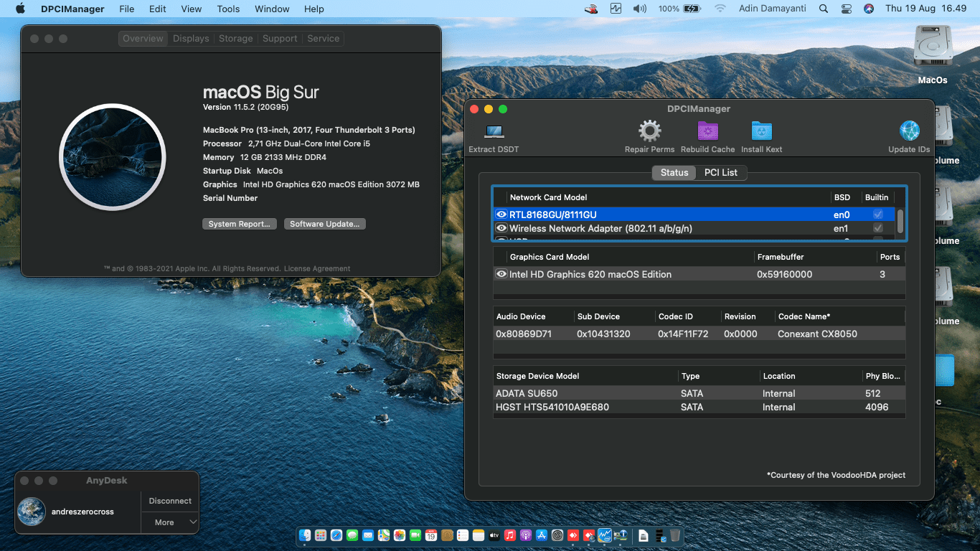The image size is (980, 551).
Task: Click the eye icon beside Intel HD Graphics 620
Action: click(501, 274)
